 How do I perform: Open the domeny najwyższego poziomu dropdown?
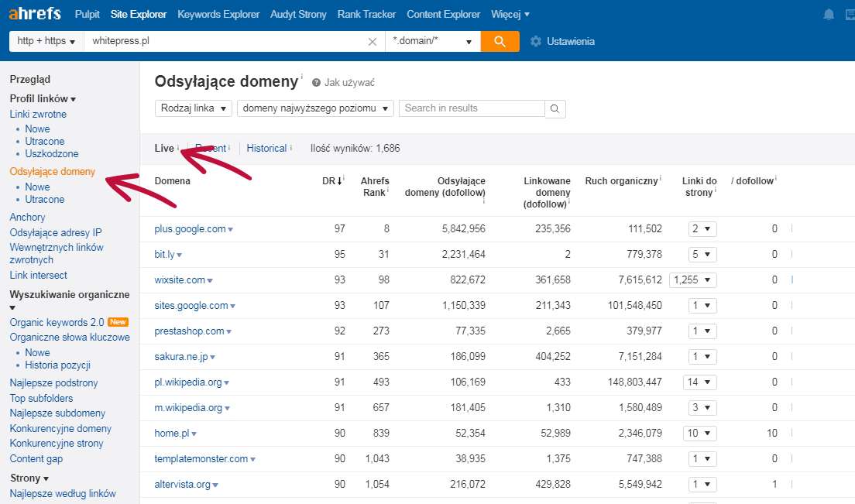[315, 108]
